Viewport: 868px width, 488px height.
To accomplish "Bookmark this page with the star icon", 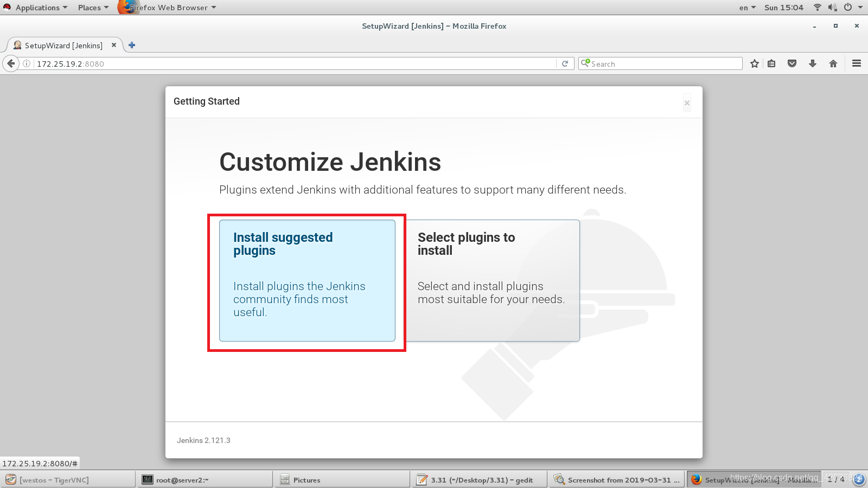I will 754,63.
